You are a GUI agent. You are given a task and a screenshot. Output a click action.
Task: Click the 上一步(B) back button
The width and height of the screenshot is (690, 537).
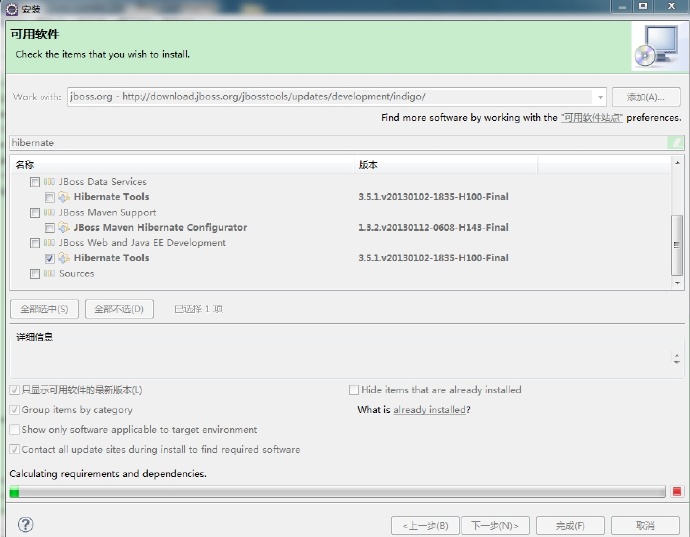pyautogui.click(x=425, y=526)
